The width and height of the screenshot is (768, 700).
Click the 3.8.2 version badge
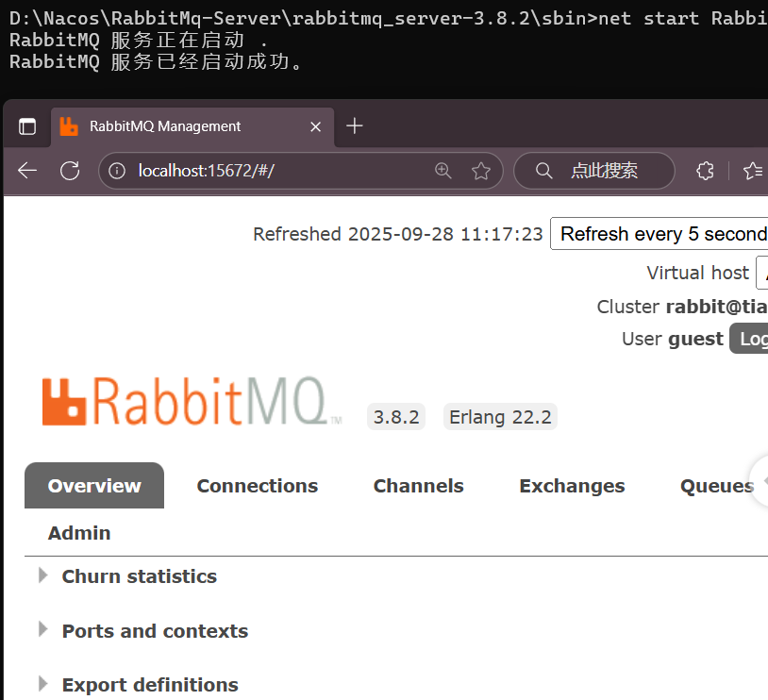click(396, 417)
